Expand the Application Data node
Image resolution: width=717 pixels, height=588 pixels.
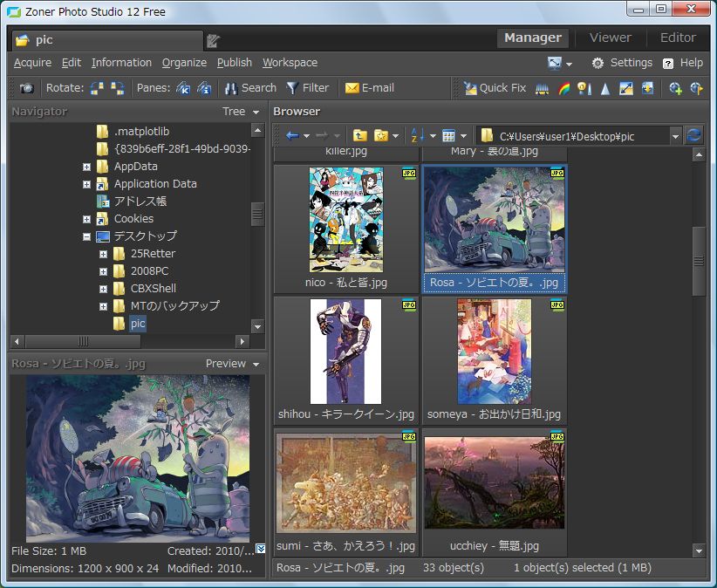coord(87,184)
